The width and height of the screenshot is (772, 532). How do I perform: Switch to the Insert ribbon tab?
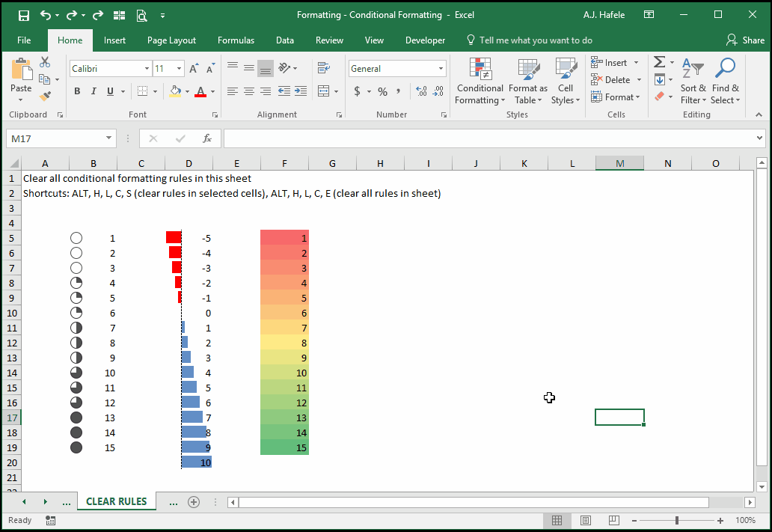coord(114,40)
